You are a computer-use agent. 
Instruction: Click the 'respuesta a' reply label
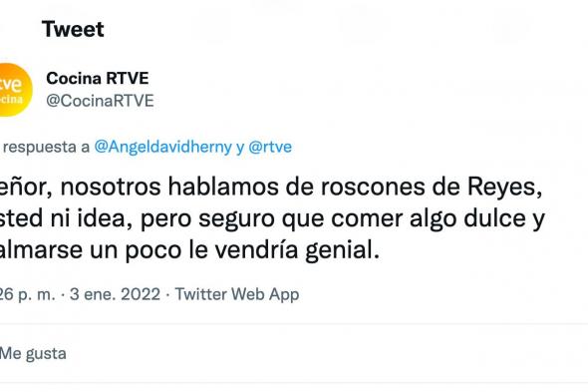click(x=46, y=147)
